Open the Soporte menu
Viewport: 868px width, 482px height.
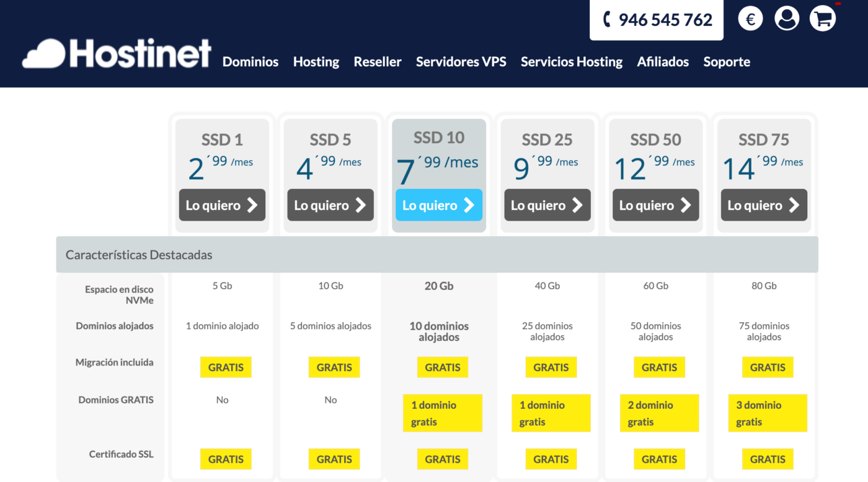(727, 62)
